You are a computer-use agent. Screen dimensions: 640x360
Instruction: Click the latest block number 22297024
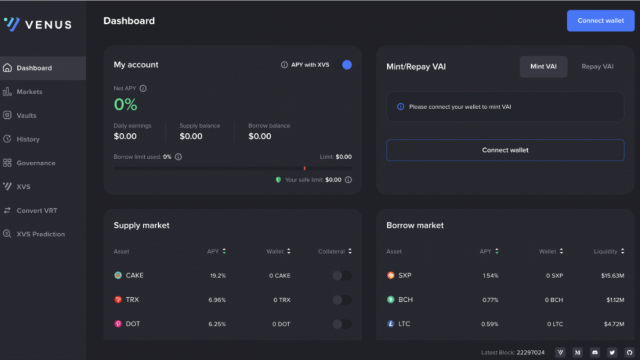point(530,353)
